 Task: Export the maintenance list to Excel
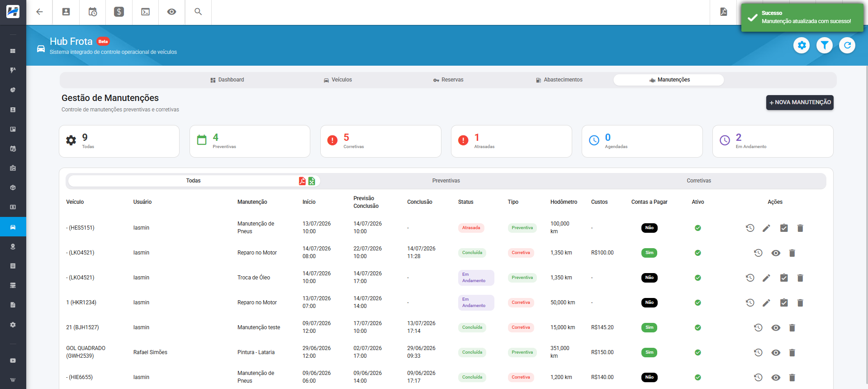coord(312,181)
